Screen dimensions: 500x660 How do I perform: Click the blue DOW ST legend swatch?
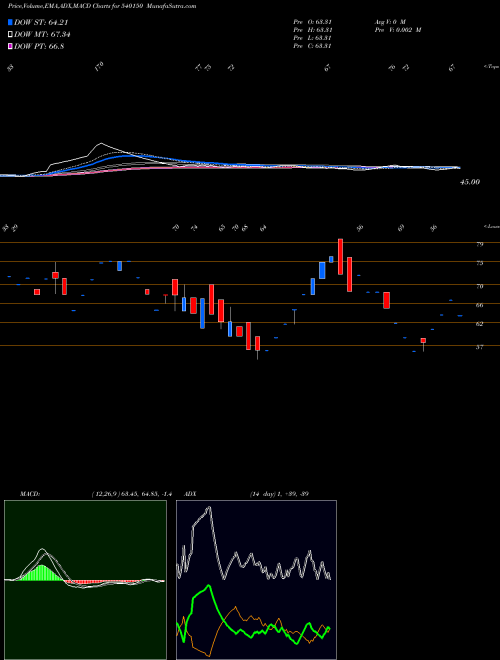(x=10, y=22)
